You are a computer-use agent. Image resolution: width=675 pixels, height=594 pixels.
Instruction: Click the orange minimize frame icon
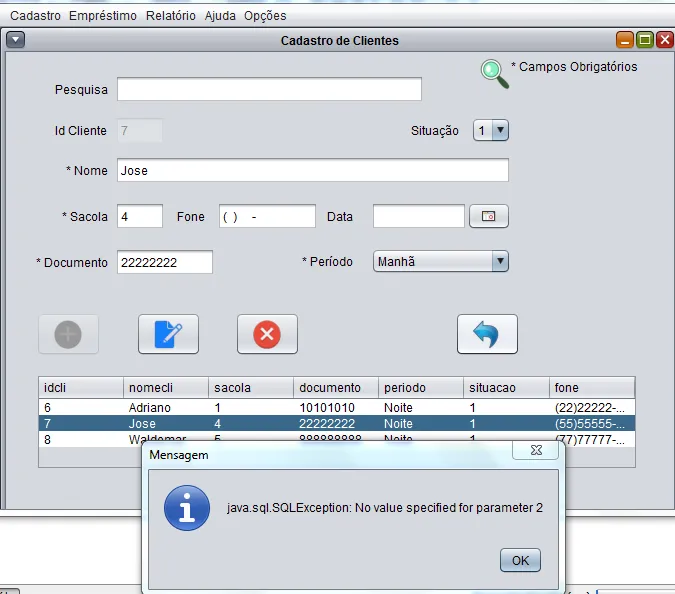(625, 40)
